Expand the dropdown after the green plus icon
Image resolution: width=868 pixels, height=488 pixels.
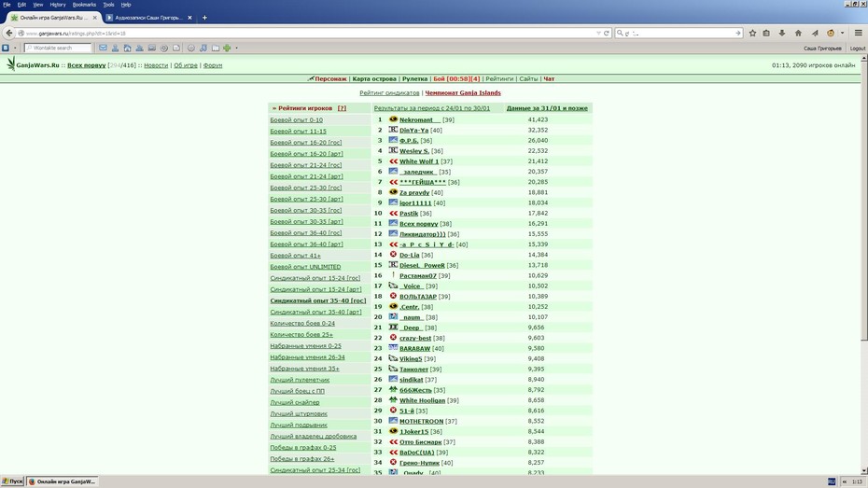coord(236,49)
